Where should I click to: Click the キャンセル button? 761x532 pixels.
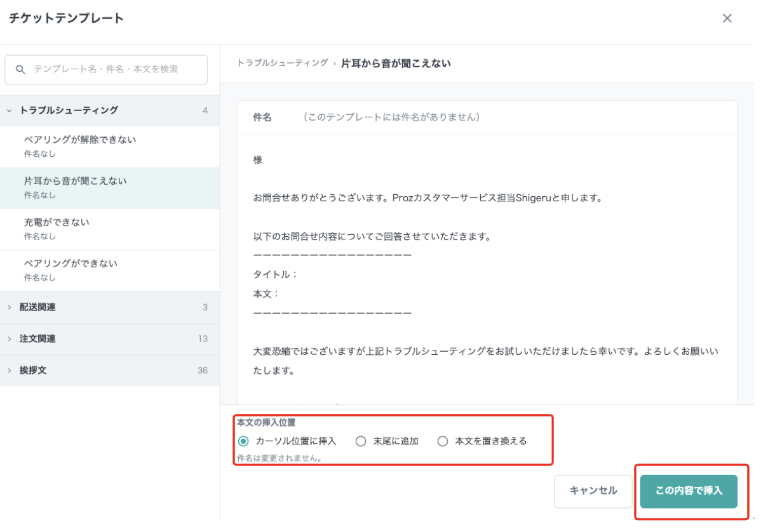pyautogui.click(x=593, y=491)
